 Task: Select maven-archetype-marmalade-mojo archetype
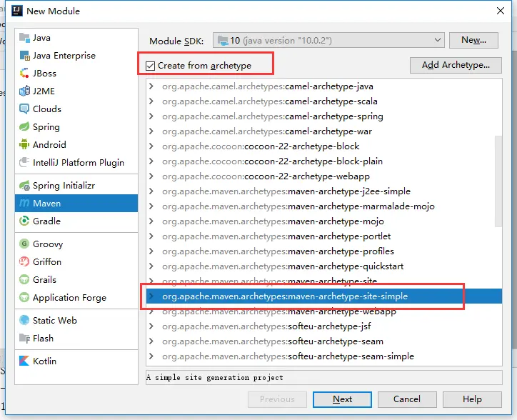pyautogui.click(x=323, y=206)
